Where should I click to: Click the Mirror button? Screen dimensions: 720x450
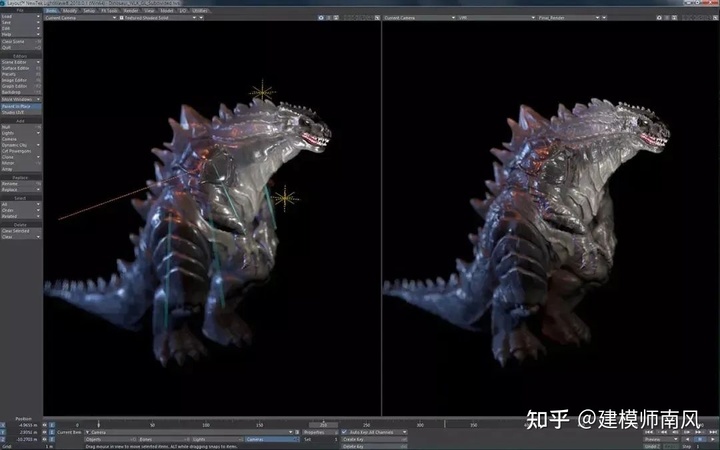21,163
